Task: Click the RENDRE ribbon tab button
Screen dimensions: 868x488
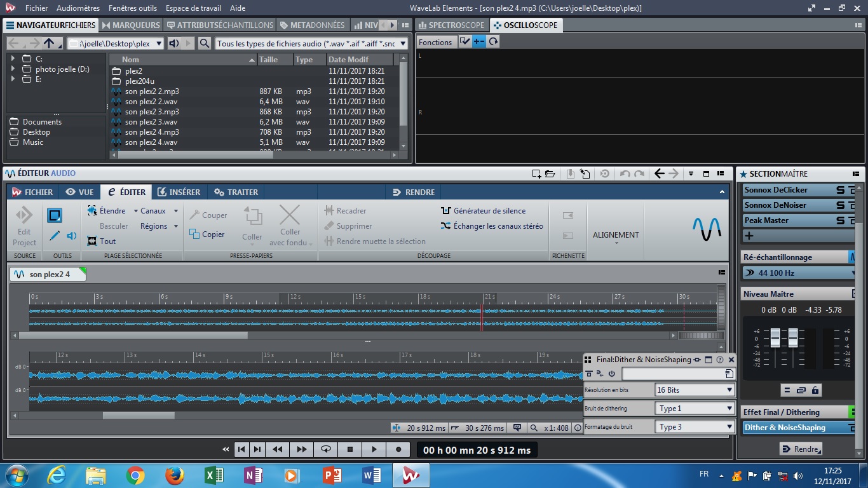Action: click(414, 192)
